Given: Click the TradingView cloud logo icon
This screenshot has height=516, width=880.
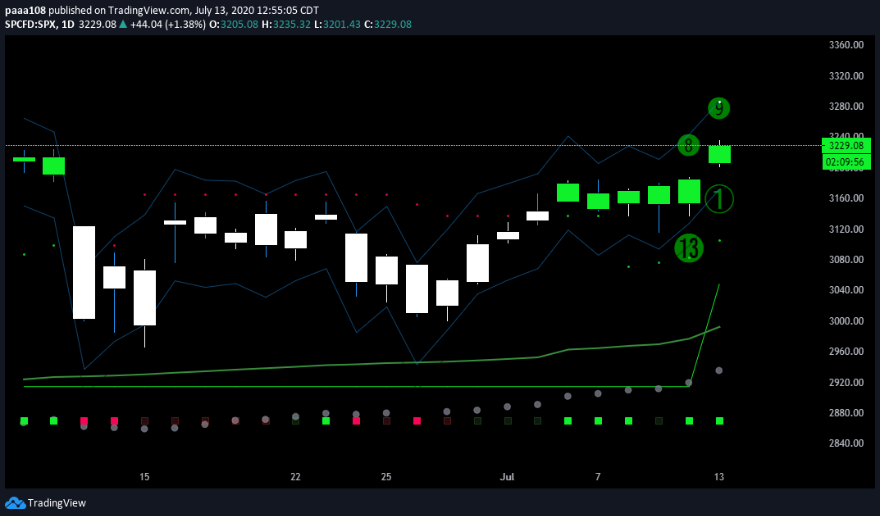Looking at the screenshot, I should coord(15,503).
